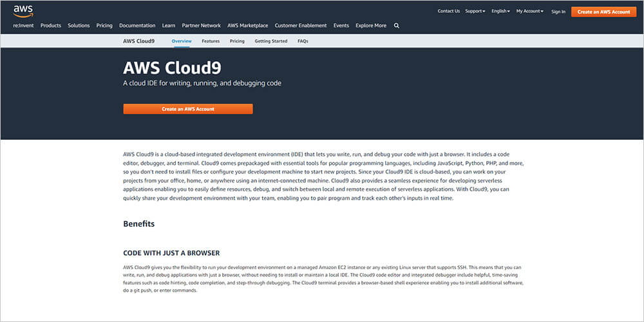Open the Learn menu
The image size is (644, 322).
(168, 26)
